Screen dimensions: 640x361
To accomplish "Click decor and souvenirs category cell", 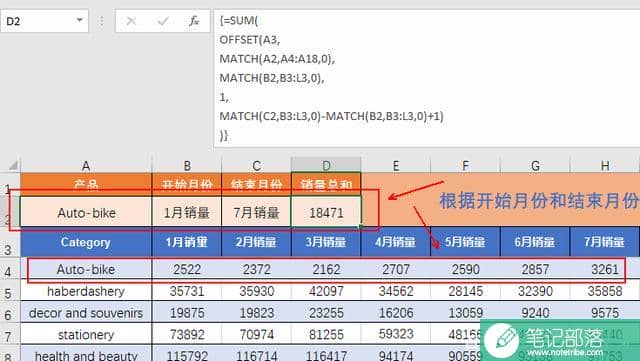I will (86, 313).
